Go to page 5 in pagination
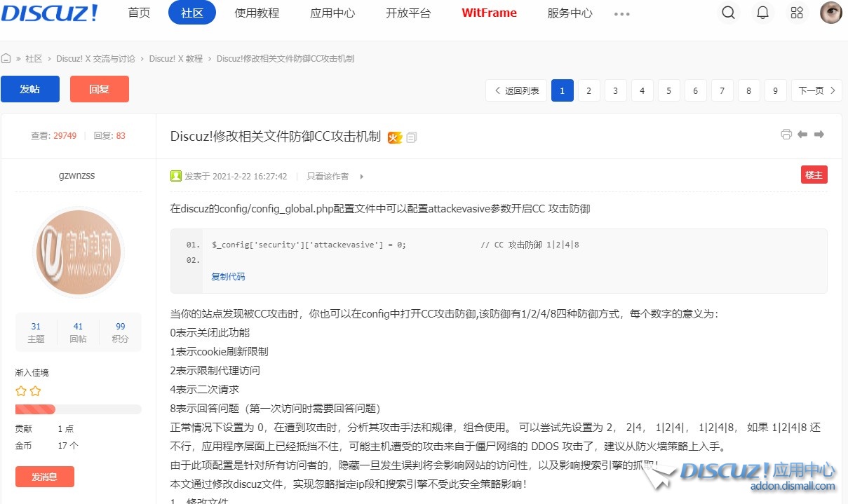This screenshot has height=504, width=848. click(668, 90)
